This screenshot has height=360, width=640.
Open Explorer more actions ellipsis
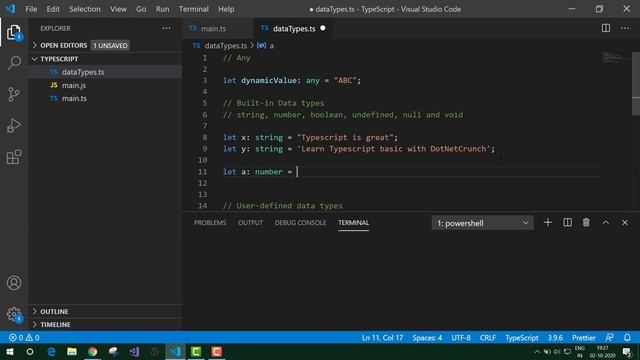166,28
